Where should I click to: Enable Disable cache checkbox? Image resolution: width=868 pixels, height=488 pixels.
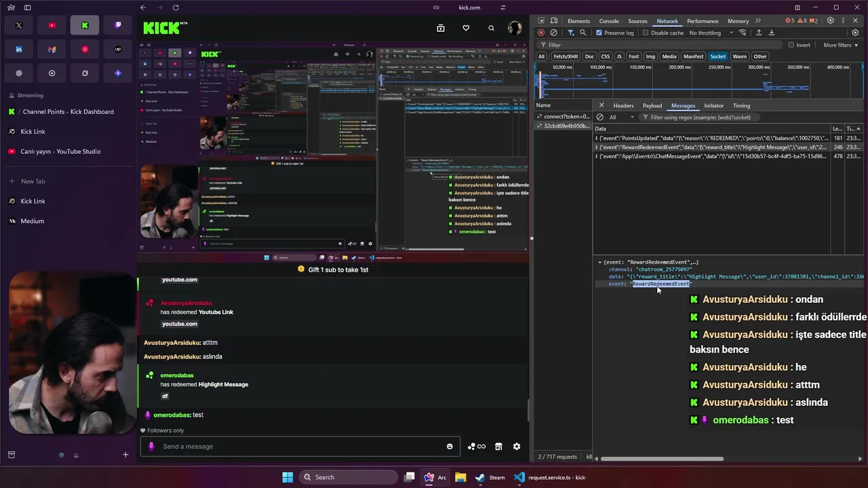pyautogui.click(x=646, y=33)
